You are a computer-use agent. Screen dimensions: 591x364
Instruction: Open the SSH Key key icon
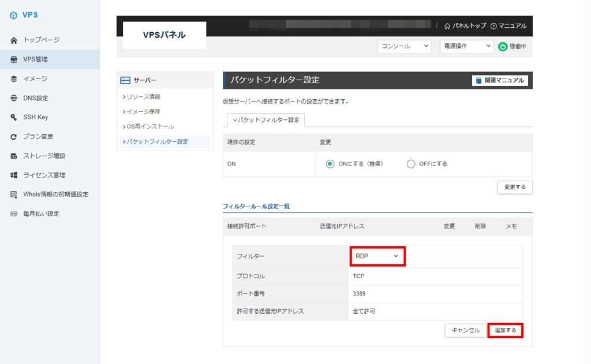coord(14,117)
